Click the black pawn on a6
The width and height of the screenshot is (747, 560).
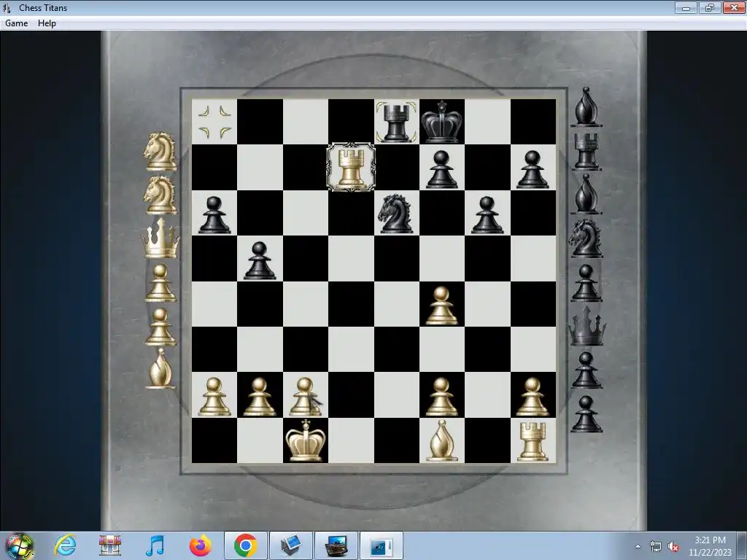tap(214, 215)
